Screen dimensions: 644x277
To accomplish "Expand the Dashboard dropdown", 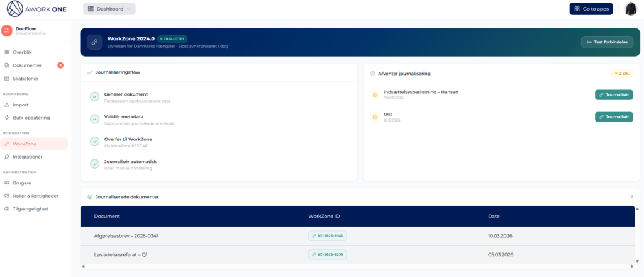I will [109, 9].
